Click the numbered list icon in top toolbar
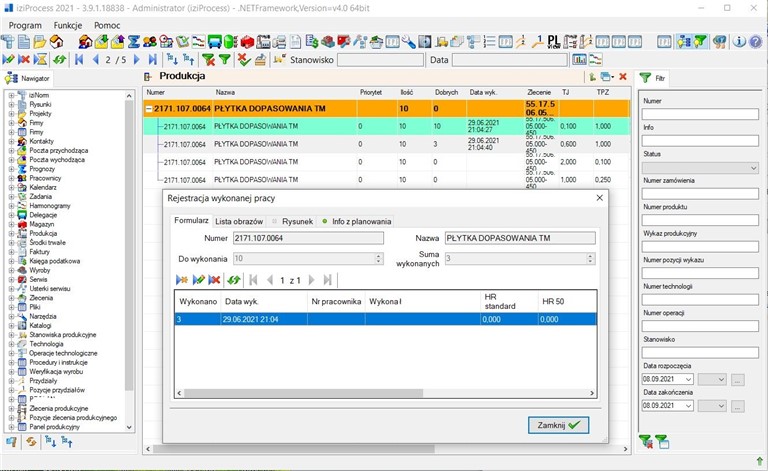The width and height of the screenshot is (768, 471). point(489,42)
